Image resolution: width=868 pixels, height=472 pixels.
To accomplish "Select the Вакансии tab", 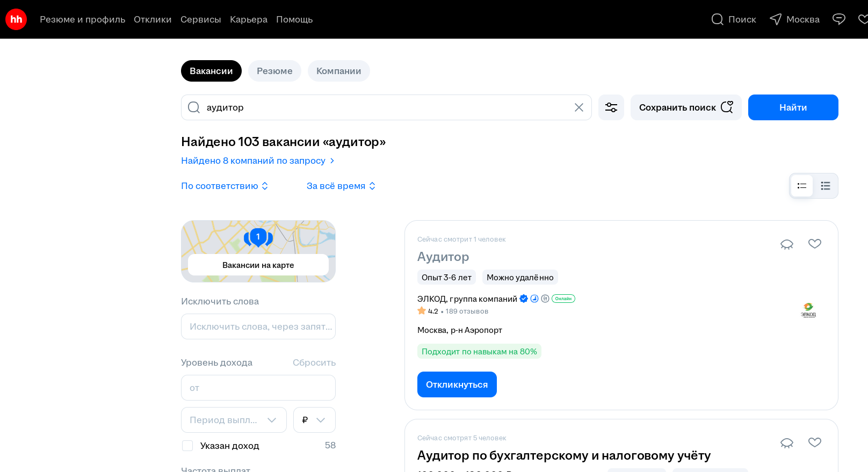I will click(211, 71).
